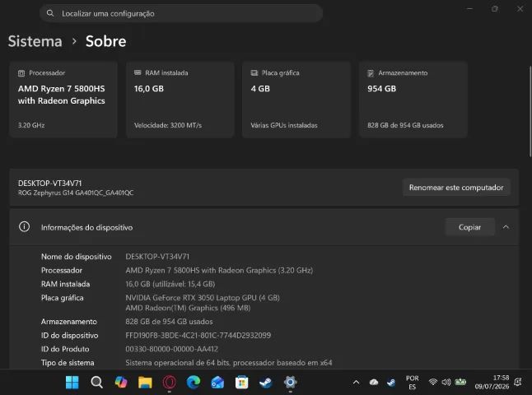The height and width of the screenshot is (395, 532).
Task: Switch the POR ES input language
Action: pyautogui.click(x=413, y=383)
